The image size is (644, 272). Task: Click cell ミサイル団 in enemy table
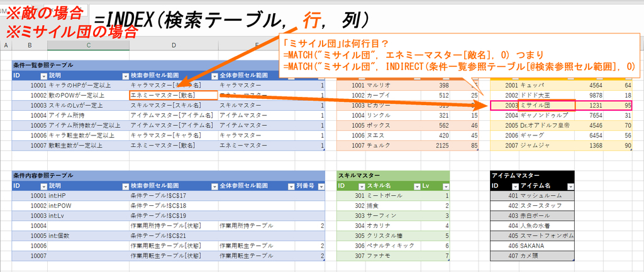pos(547,105)
